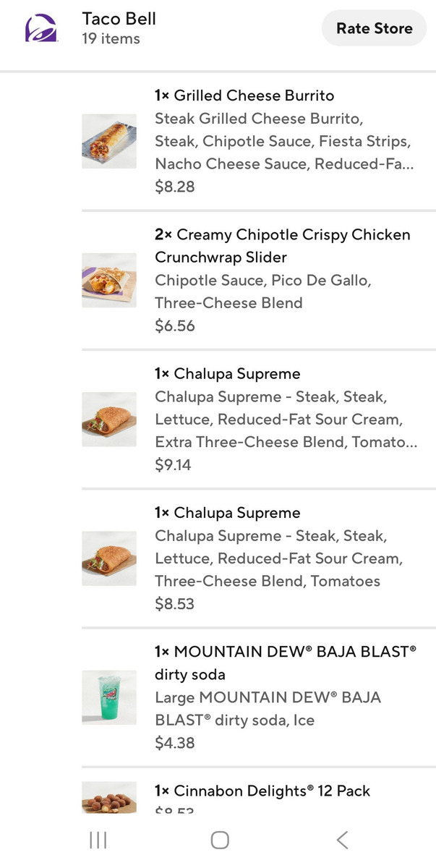Viewport: 436px width, 868px height.
Task: Open the Grilled Cheese Burrito thumbnail
Action: coord(109,141)
